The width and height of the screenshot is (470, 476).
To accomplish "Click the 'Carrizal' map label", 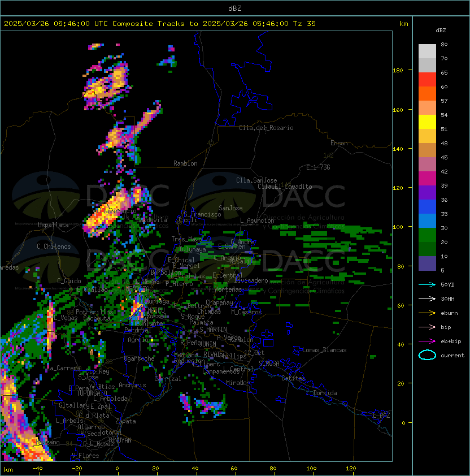I will coord(168,379).
